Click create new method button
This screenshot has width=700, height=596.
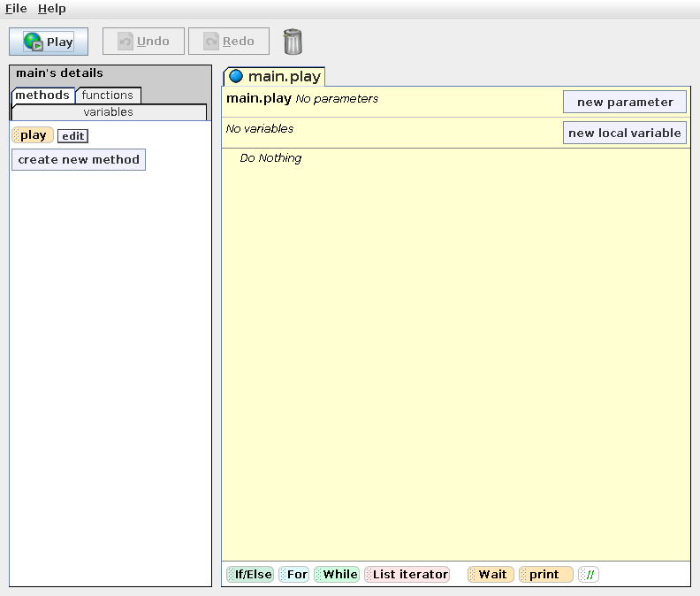(79, 160)
